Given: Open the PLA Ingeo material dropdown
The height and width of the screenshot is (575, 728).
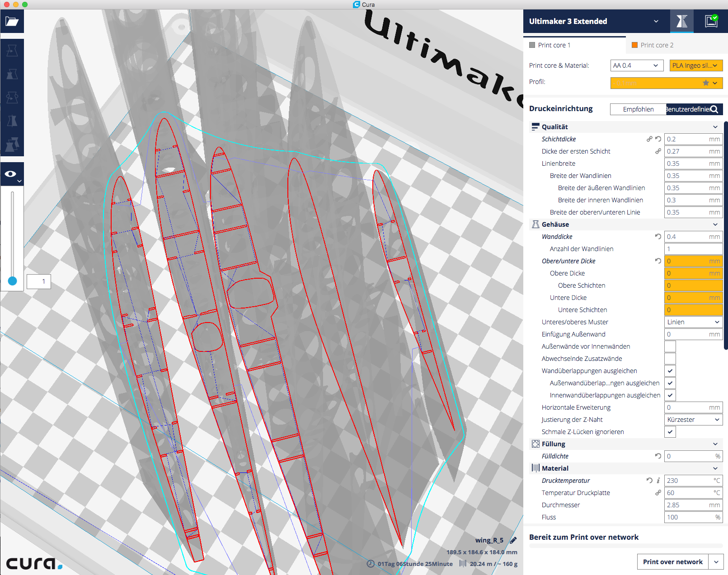Looking at the screenshot, I should point(696,65).
